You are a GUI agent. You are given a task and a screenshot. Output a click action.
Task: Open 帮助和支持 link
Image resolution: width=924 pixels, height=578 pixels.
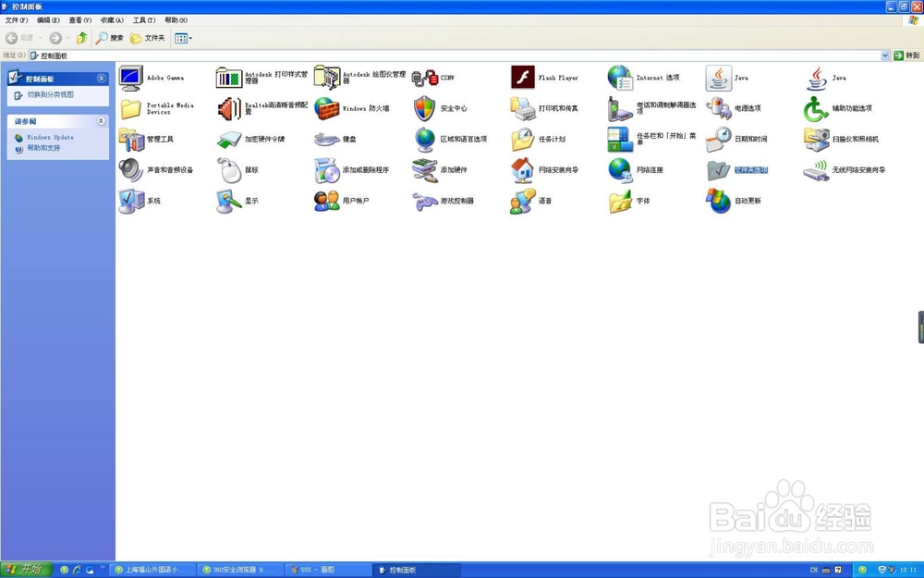[x=43, y=148]
